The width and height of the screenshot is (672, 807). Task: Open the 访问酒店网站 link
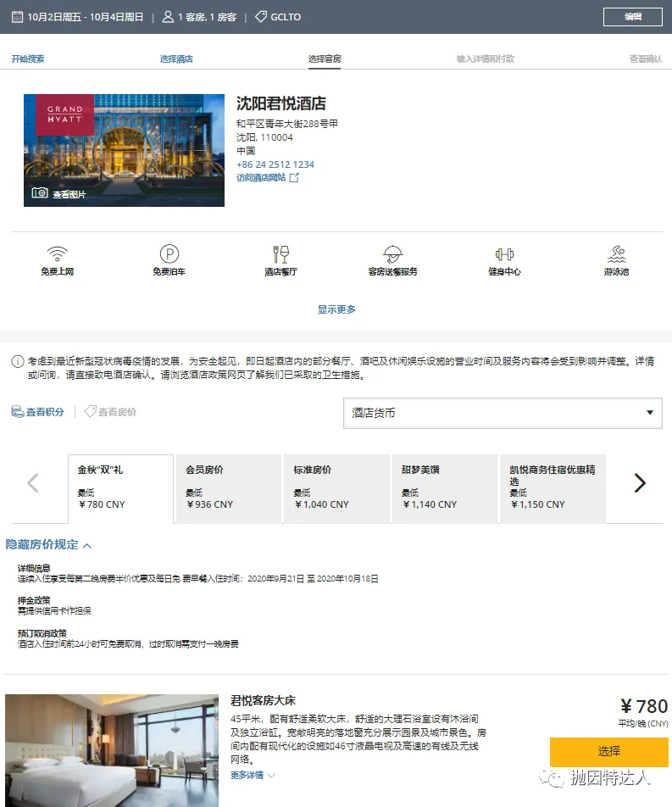click(261, 177)
